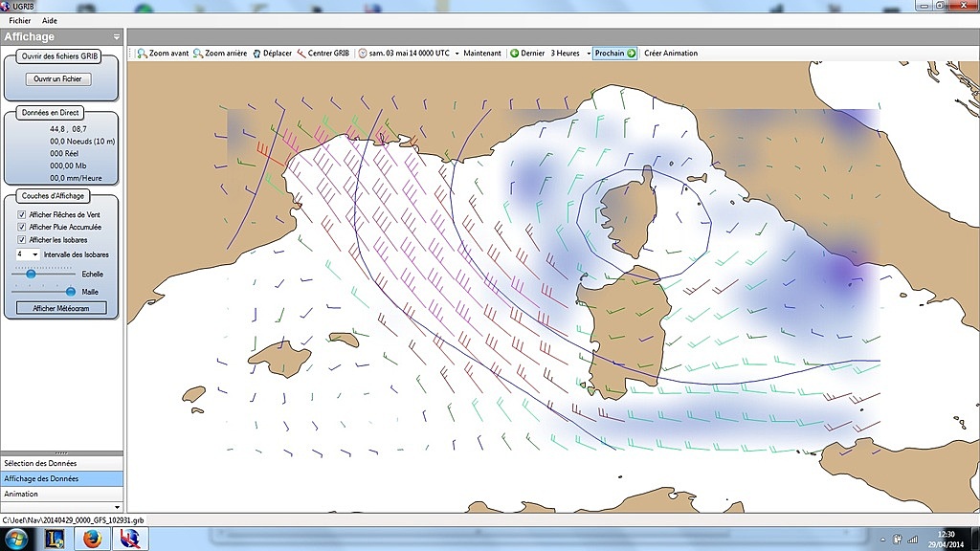Click the clock icon beside forecast date
The image size is (980, 551).
(x=363, y=54)
